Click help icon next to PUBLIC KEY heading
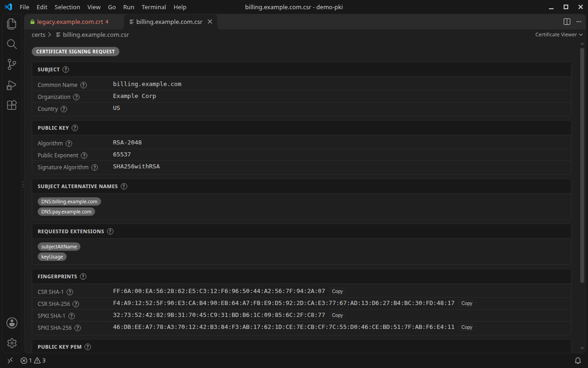Screen dimensions: 588x368 click(x=75, y=128)
